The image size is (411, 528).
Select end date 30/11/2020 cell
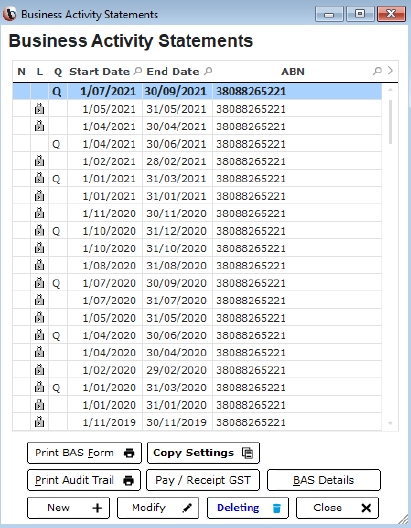[x=176, y=213]
